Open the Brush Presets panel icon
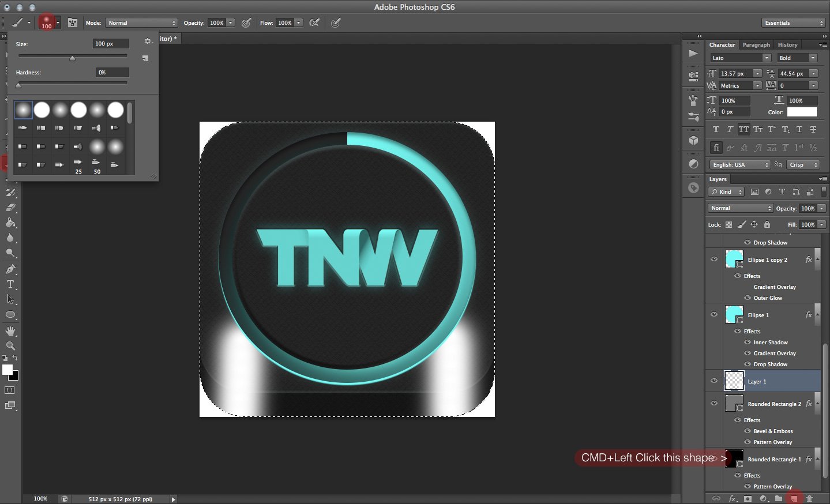Viewport: 830px width, 504px height. coord(693,116)
